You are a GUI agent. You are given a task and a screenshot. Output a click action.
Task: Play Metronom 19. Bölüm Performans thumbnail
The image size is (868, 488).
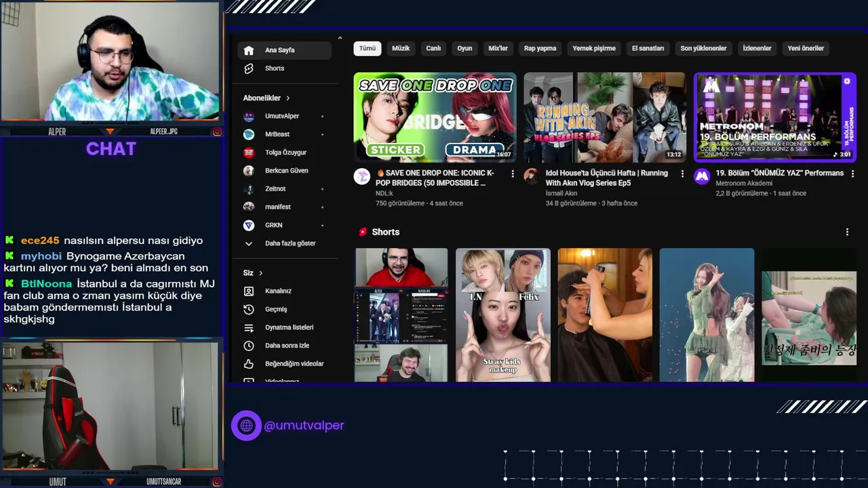point(774,117)
